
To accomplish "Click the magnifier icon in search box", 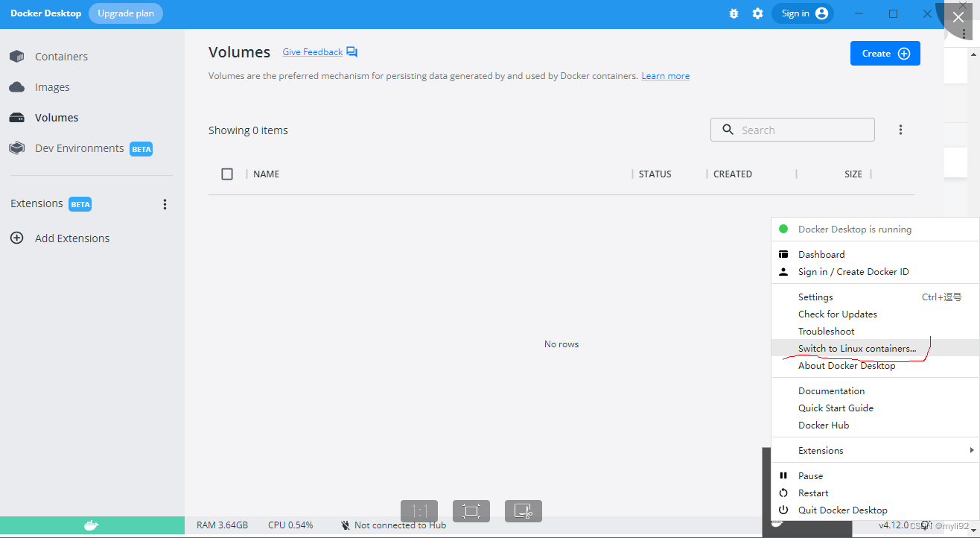I will tap(728, 130).
